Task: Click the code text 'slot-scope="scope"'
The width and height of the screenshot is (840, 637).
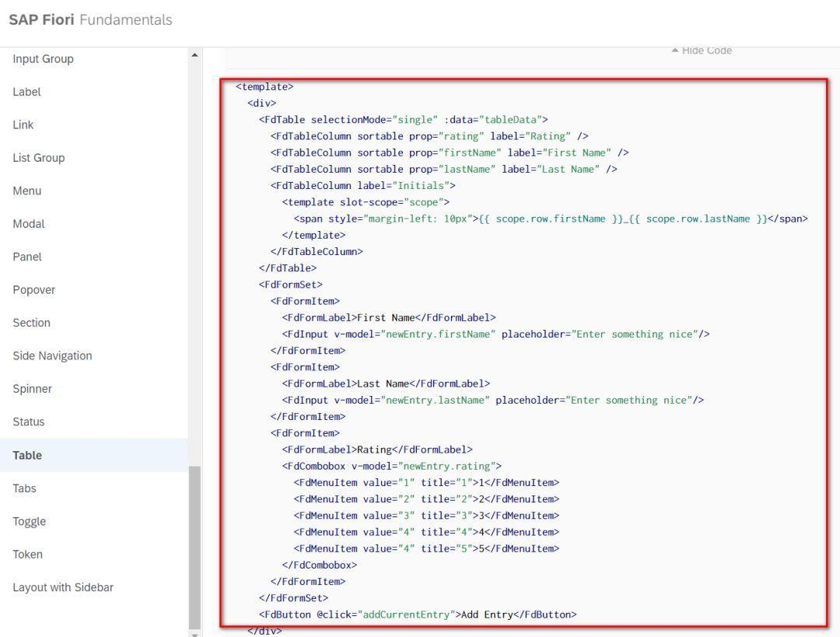Action: click(392, 202)
